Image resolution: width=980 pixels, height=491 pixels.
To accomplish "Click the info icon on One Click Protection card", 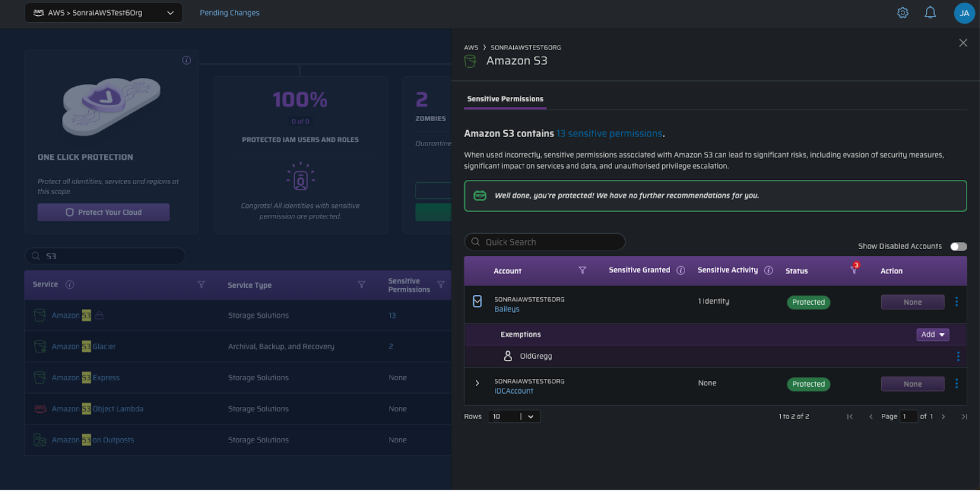I will point(187,60).
